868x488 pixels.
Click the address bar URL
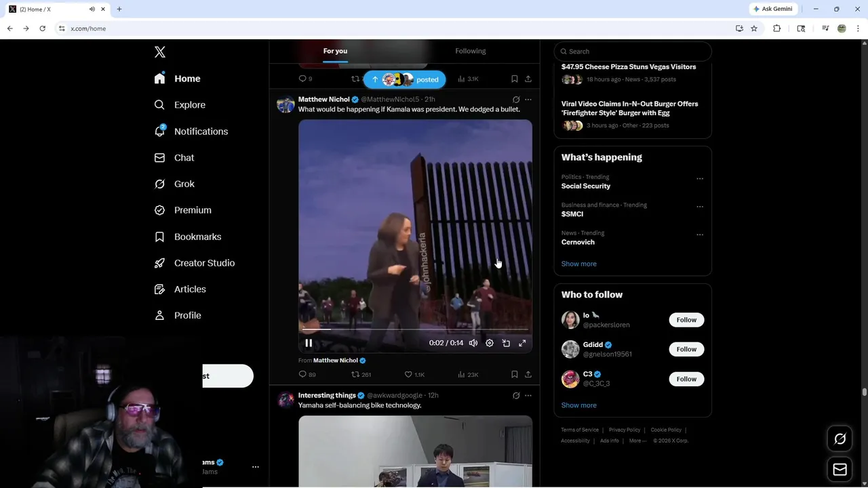[x=88, y=28]
